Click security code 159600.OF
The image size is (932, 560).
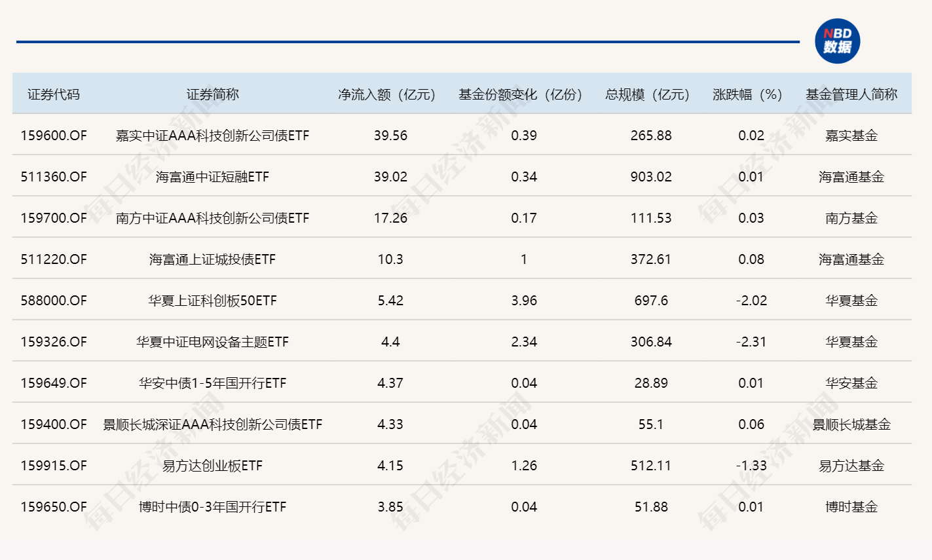tap(54, 136)
